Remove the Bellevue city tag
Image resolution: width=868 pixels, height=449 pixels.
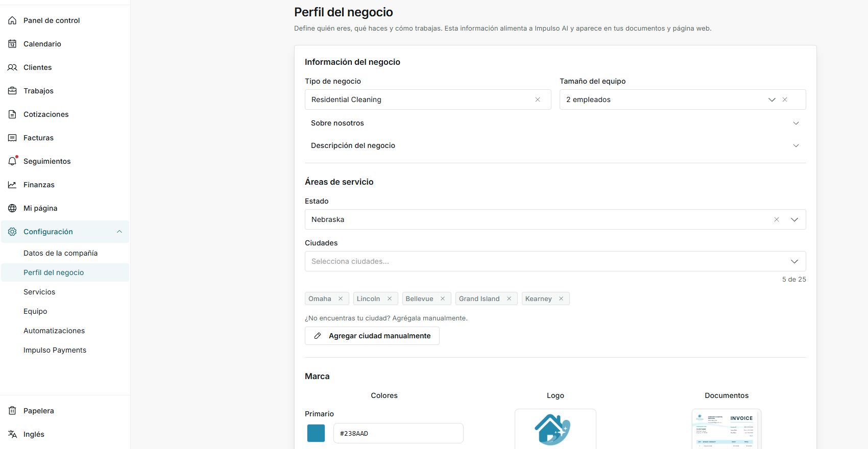(443, 298)
